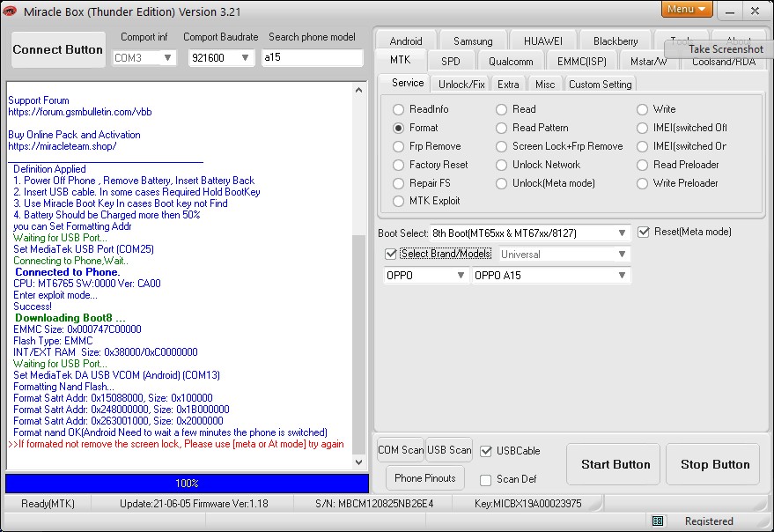Open the miracleteam.shop link

coord(63,146)
